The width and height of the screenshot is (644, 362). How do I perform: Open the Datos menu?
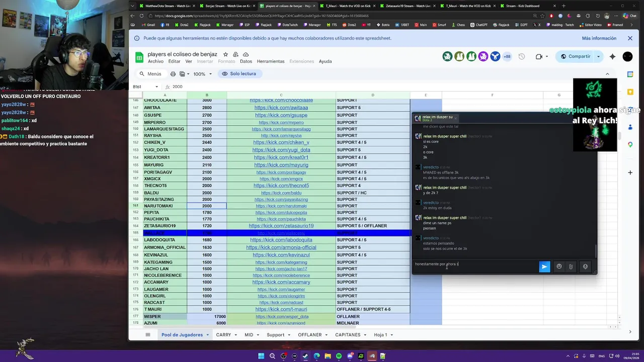[x=246, y=61]
